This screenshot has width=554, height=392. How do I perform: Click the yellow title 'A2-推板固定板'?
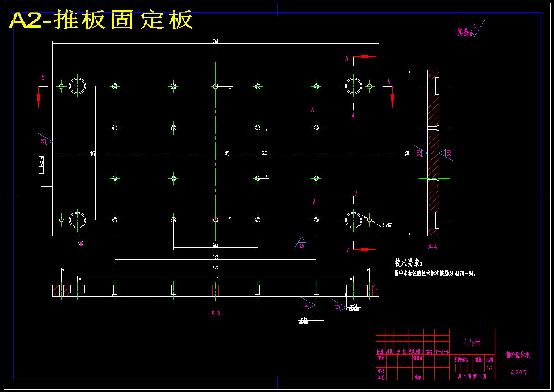point(102,20)
